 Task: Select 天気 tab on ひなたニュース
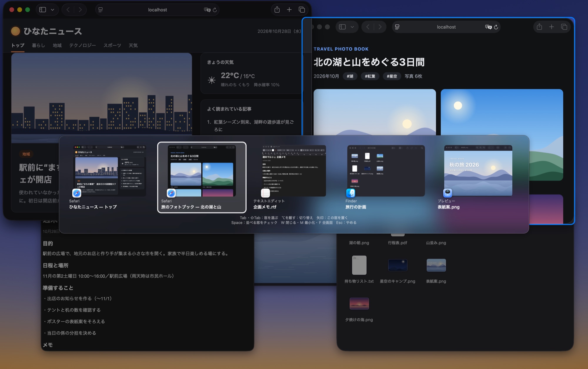pyautogui.click(x=133, y=45)
